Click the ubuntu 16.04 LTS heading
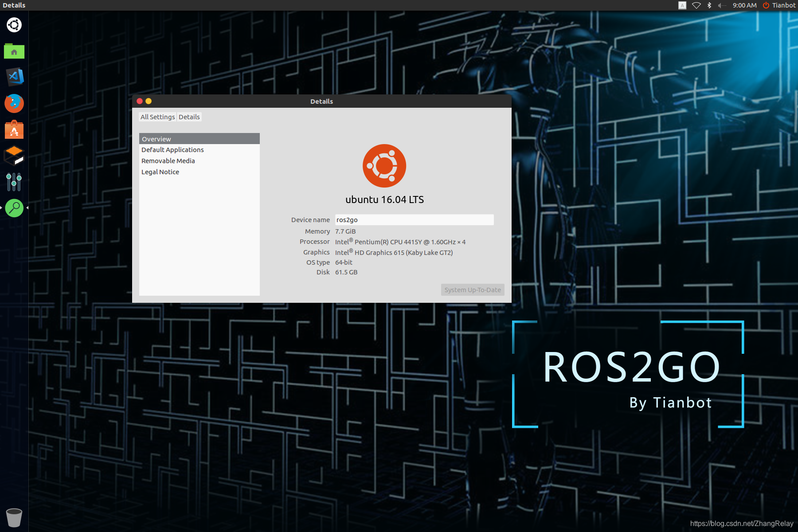 click(385, 199)
